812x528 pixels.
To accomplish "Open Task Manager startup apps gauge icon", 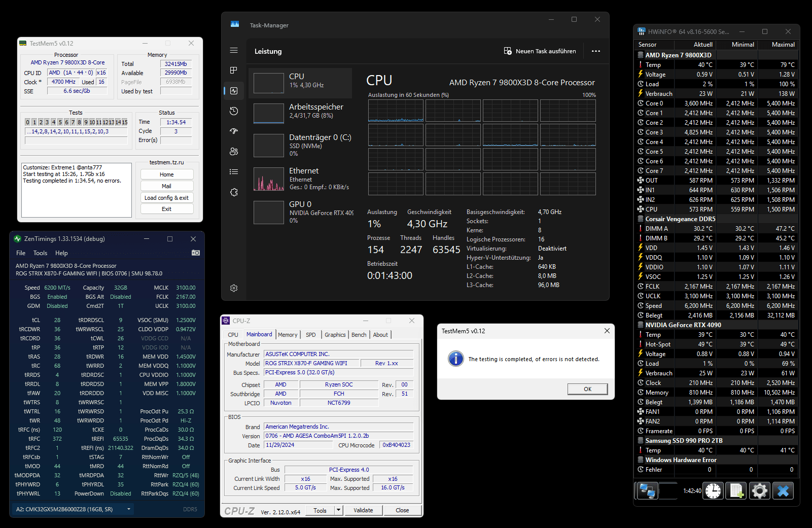I will pyautogui.click(x=234, y=131).
